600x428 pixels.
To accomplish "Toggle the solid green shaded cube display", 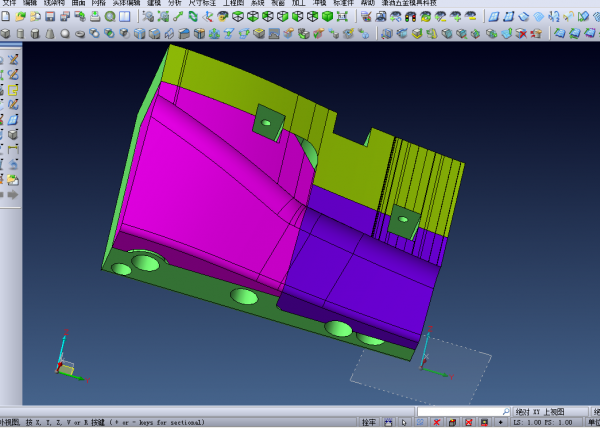I will click(x=327, y=17).
